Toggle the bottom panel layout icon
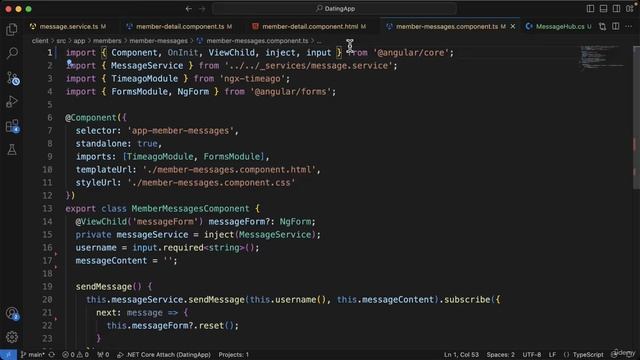The width and height of the screenshot is (640, 360). pos(603,9)
